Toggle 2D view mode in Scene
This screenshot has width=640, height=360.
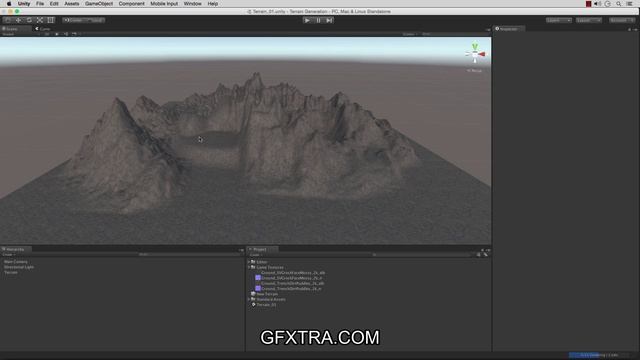47,34
